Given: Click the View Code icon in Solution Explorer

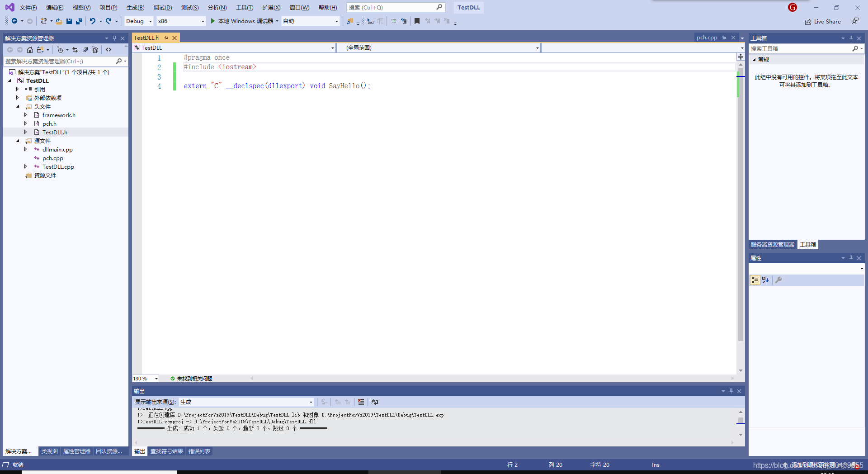Looking at the screenshot, I should 108,50.
